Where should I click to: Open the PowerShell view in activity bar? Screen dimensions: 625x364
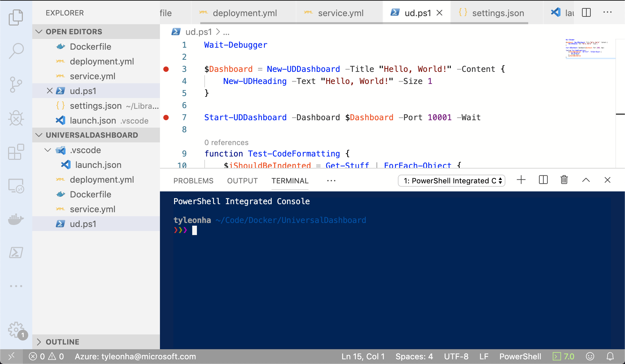[16, 253]
